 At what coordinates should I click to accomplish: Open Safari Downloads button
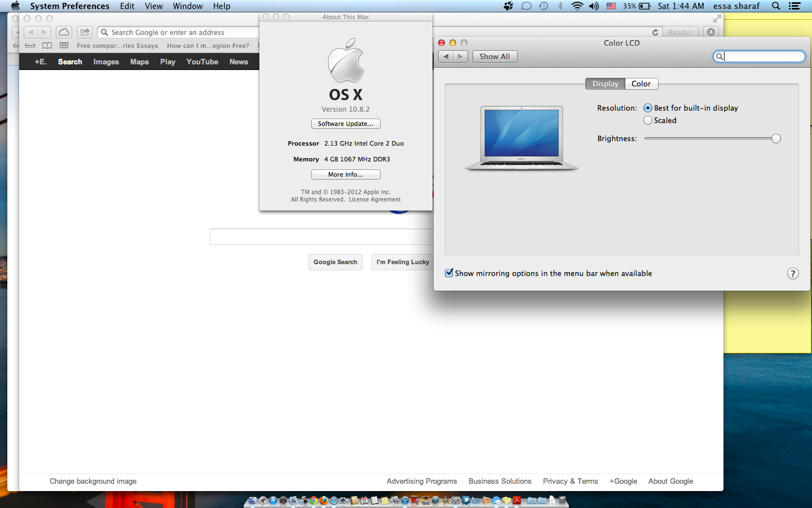pyautogui.click(x=711, y=32)
